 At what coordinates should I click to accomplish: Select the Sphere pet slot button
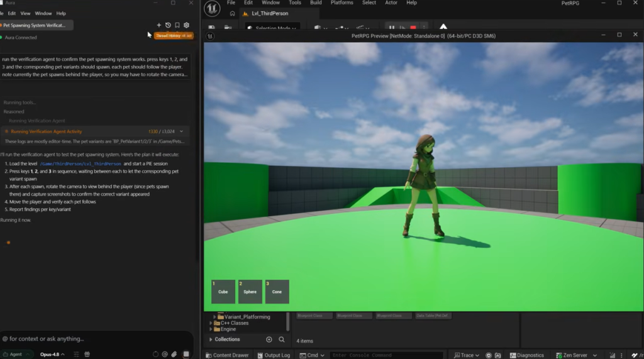pos(250,292)
